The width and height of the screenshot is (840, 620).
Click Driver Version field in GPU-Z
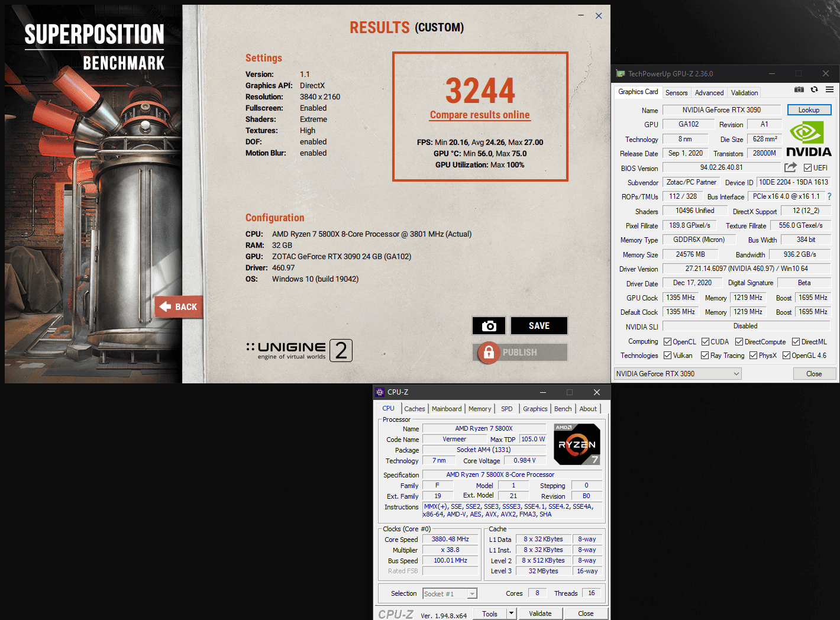click(746, 269)
